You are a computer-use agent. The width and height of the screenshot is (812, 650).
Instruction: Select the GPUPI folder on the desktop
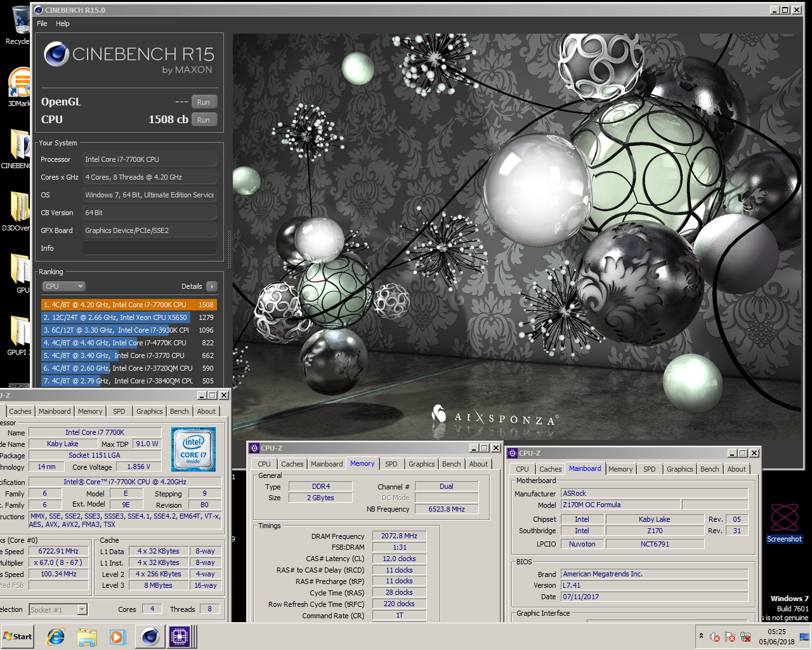[19, 336]
